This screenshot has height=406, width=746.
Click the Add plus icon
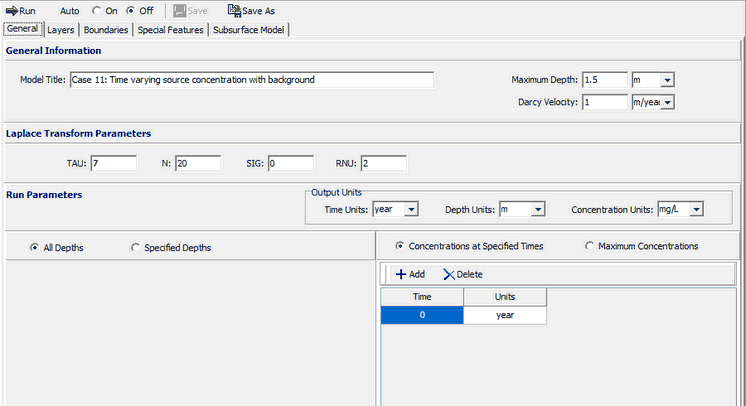[401, 274]
